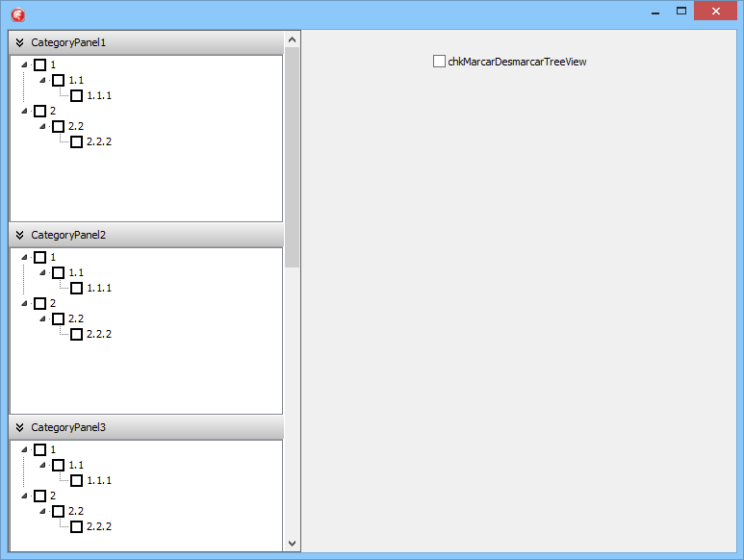Check node 1.1 in CategoryPanel1 tree
The height and width of the screenshot is (560, 744).
59,80
